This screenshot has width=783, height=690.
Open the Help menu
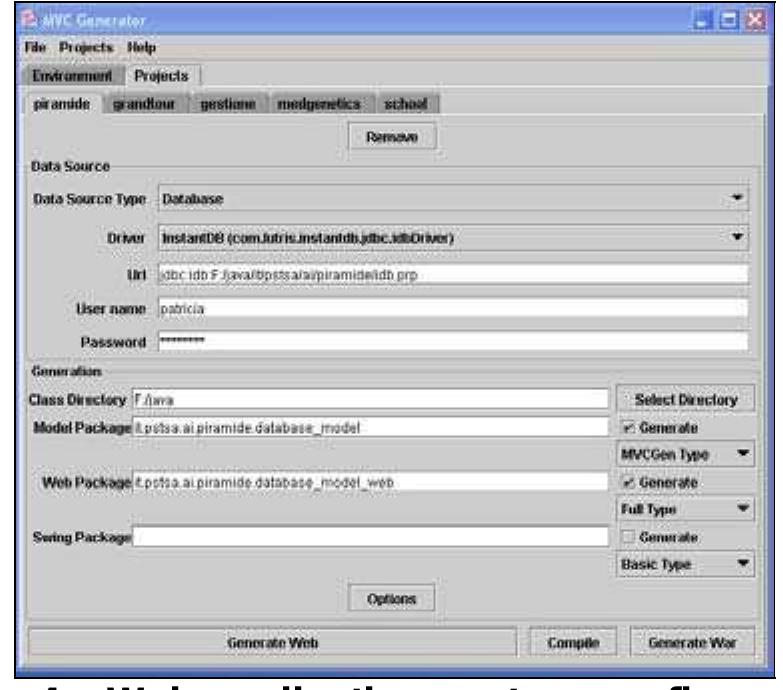click(x=141, y=47)
